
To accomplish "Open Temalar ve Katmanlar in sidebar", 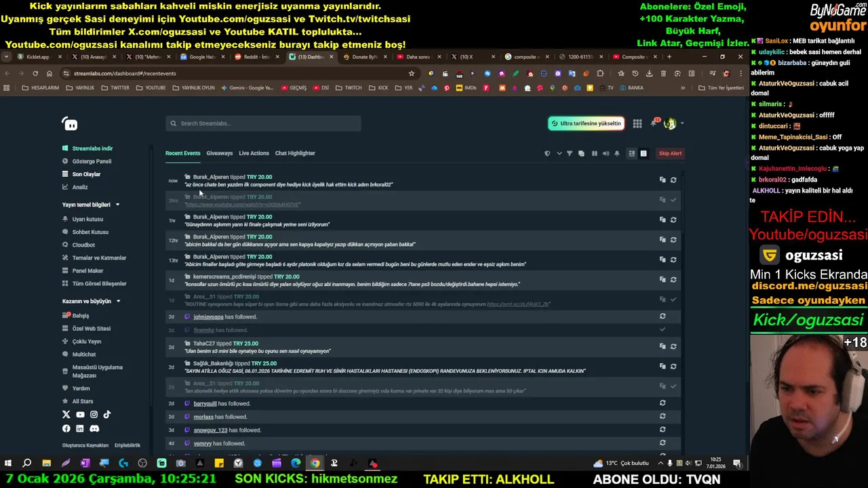I will click(x=94, y=258).
